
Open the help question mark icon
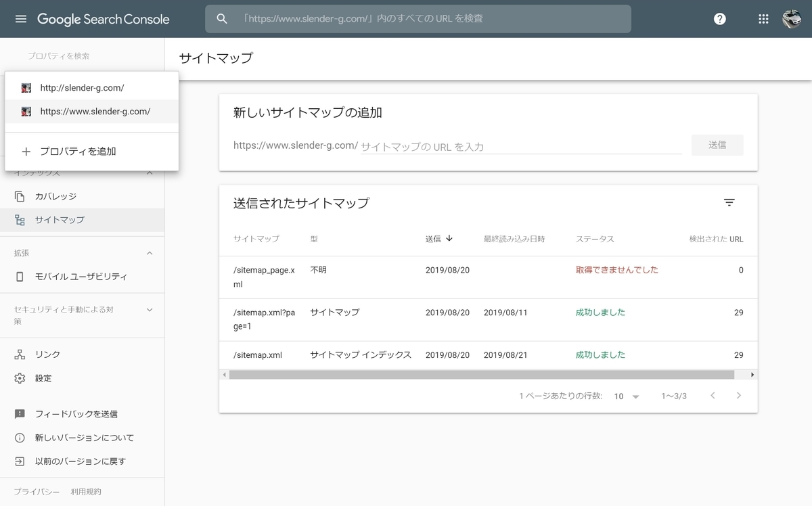coord(720,19)
